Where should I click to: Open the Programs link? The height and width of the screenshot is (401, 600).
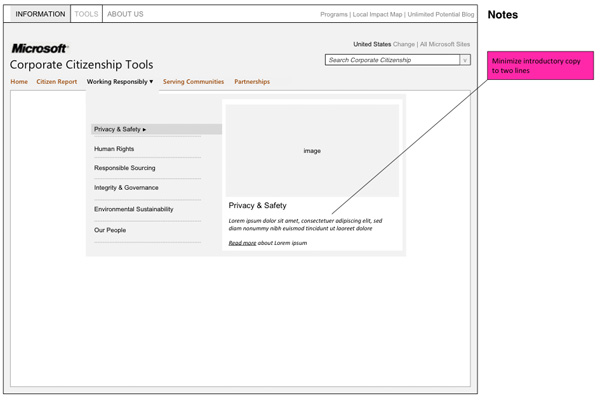[334, 15]
